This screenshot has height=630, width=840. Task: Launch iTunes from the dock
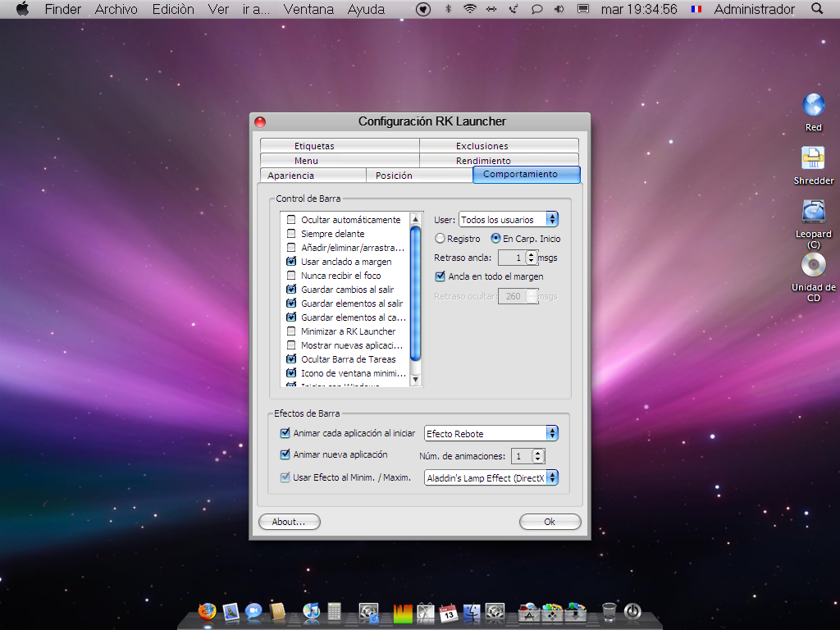[x=311, y=611]
